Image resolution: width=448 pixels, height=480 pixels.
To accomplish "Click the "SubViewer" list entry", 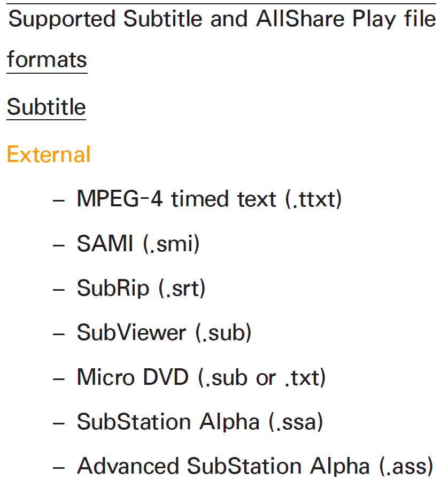I will click(x=132, y=332).
